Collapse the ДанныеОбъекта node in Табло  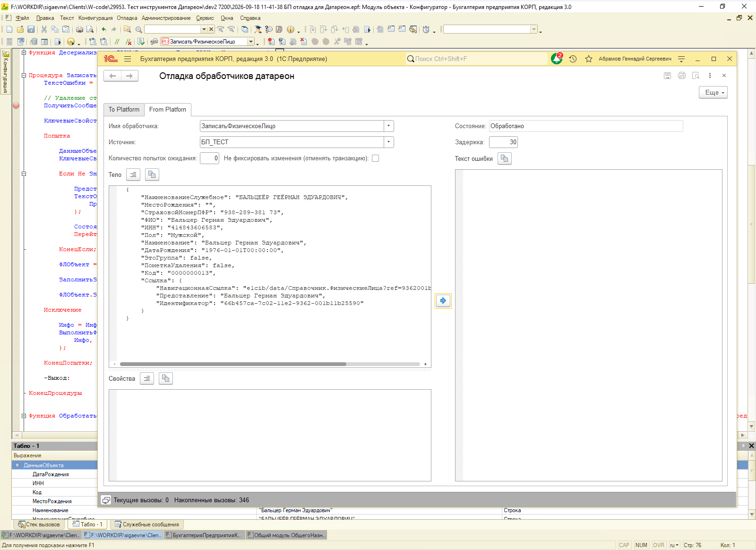(17, 465)
